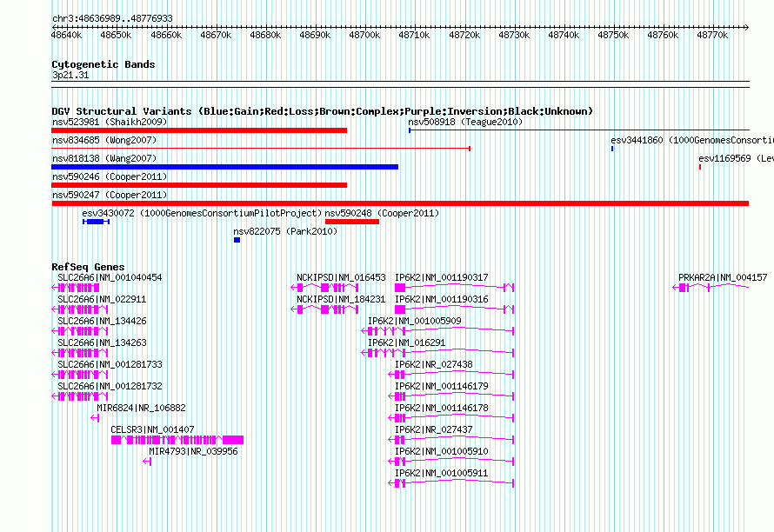This screenshot has height=532, width=774.
Task: Select the IP6K2 NM_001005910 transcript glyph
Action: point(451,462)
